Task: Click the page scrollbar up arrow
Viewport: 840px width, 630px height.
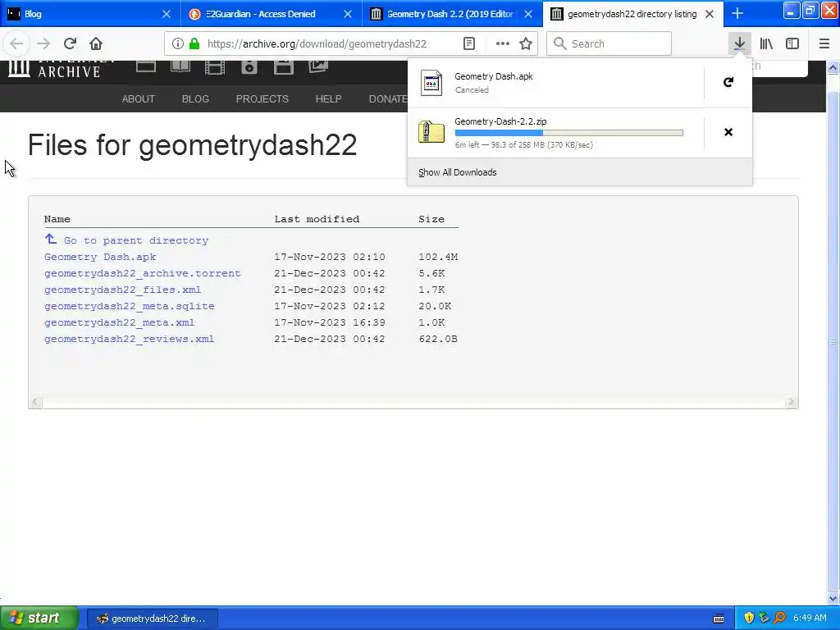Action: [833, 67]
